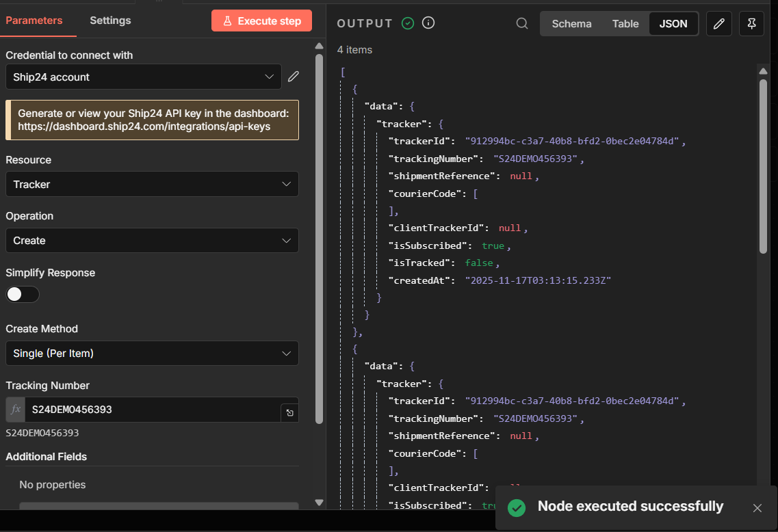
Task: Click the first "shipmentReference" null value
Action: click(521, 176)
